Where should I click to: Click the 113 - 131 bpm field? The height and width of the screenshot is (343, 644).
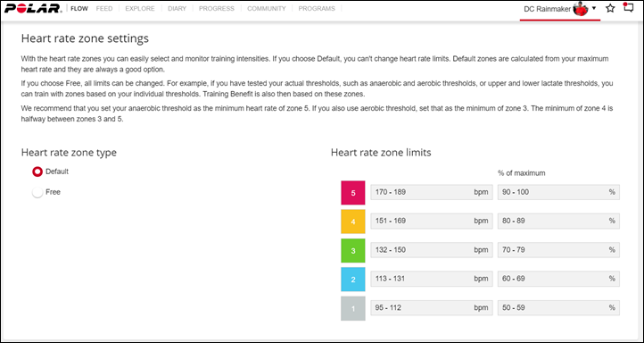tap(432, 279)
